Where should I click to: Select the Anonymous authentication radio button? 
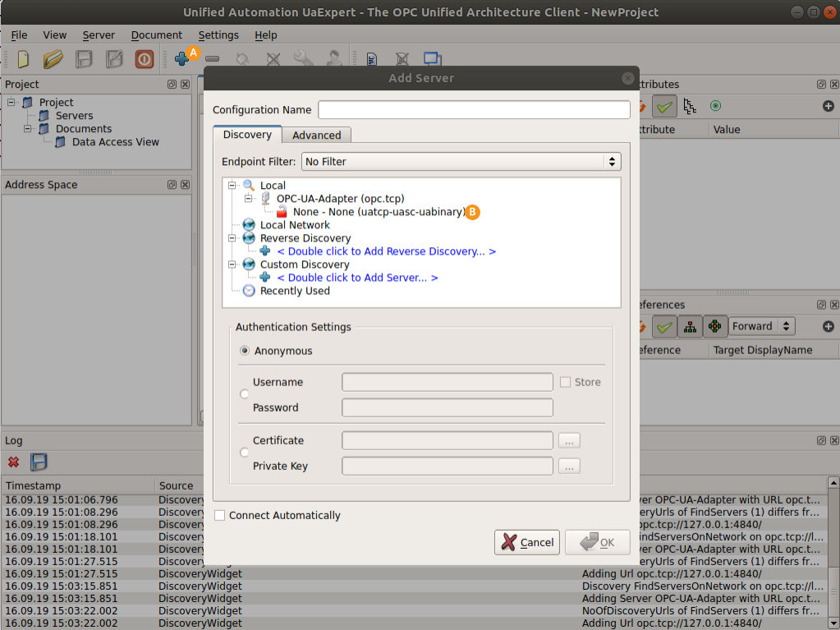[245, 351]
